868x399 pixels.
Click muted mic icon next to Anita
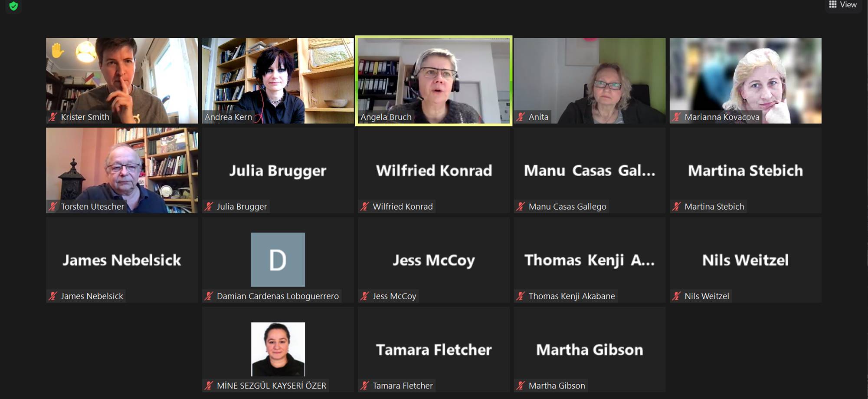click(521, 117)
